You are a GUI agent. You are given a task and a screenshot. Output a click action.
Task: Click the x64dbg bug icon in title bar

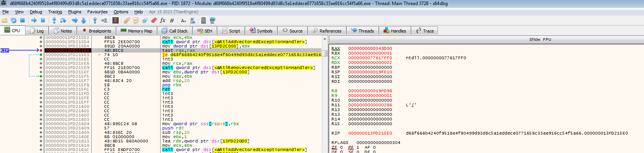click(4, 4)
